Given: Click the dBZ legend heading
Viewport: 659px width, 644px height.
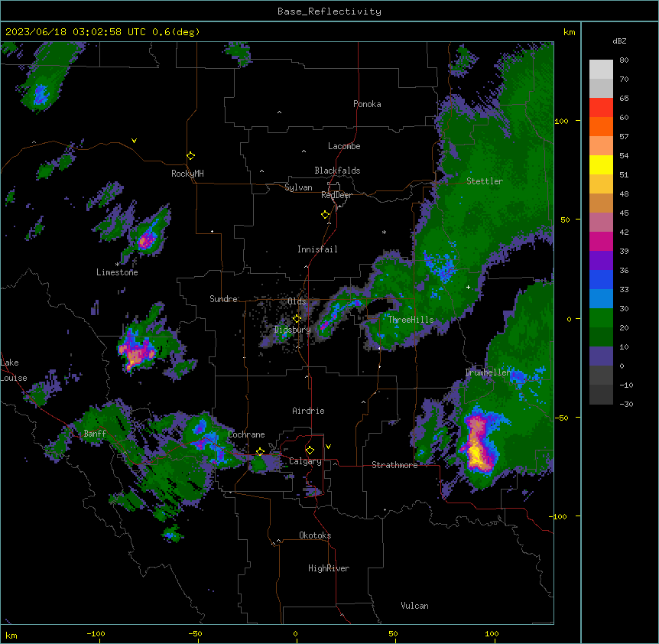Looking at the screenshot, I should 619,41.
